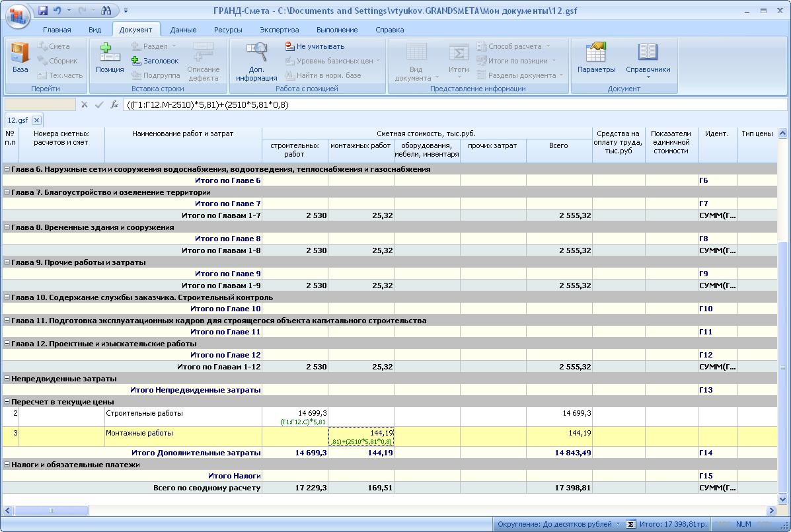Close the 12.gsf document tab

point(36,120)
